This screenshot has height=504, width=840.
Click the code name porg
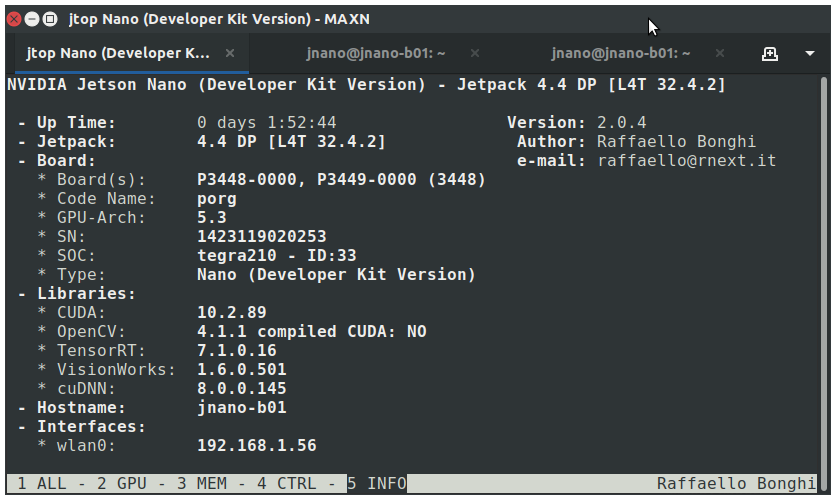pos(216,199)
